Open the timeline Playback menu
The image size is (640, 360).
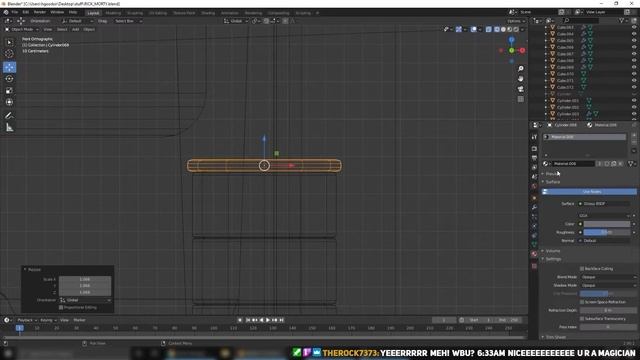27,320
